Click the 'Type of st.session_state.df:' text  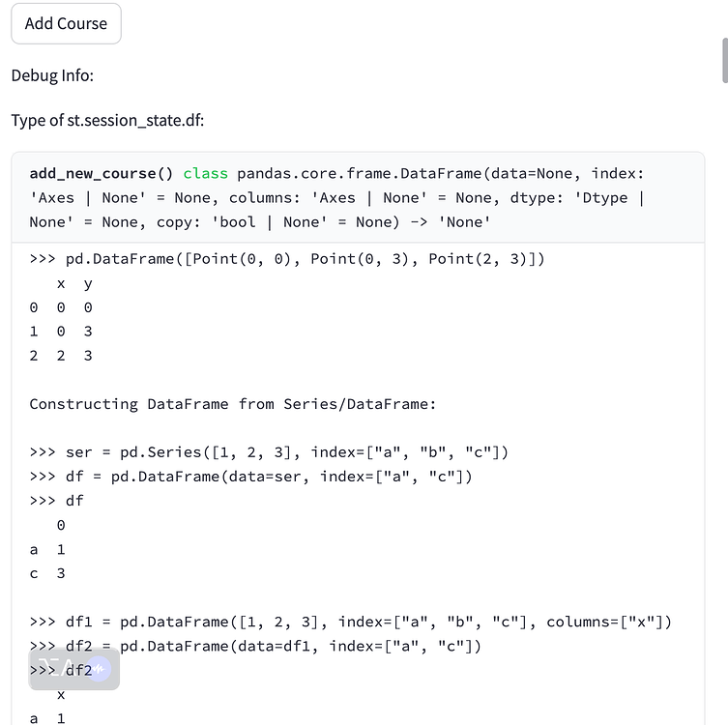point(107,120)
